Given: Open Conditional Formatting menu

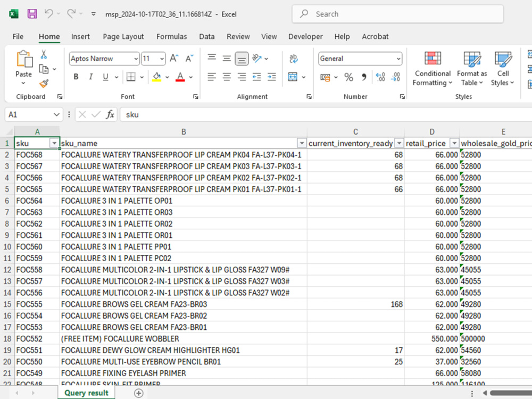Looking at the screenshot, I should point(433,68).
